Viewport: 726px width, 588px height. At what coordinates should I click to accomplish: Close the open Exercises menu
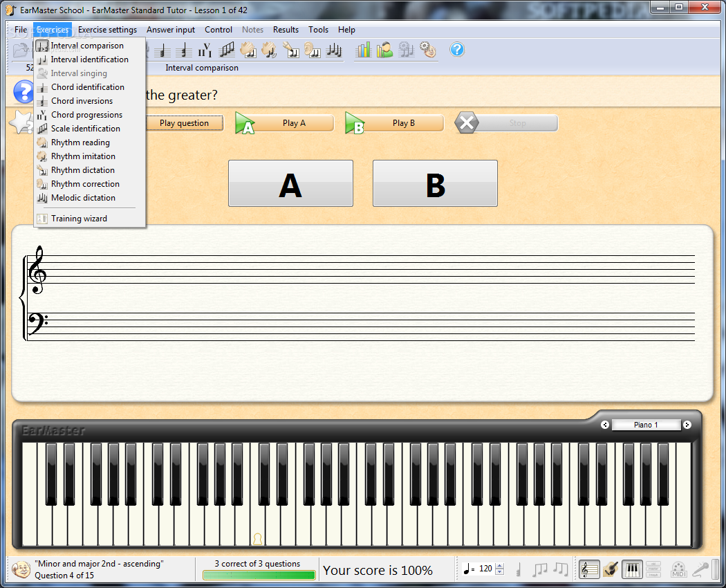tap(53, 30)
